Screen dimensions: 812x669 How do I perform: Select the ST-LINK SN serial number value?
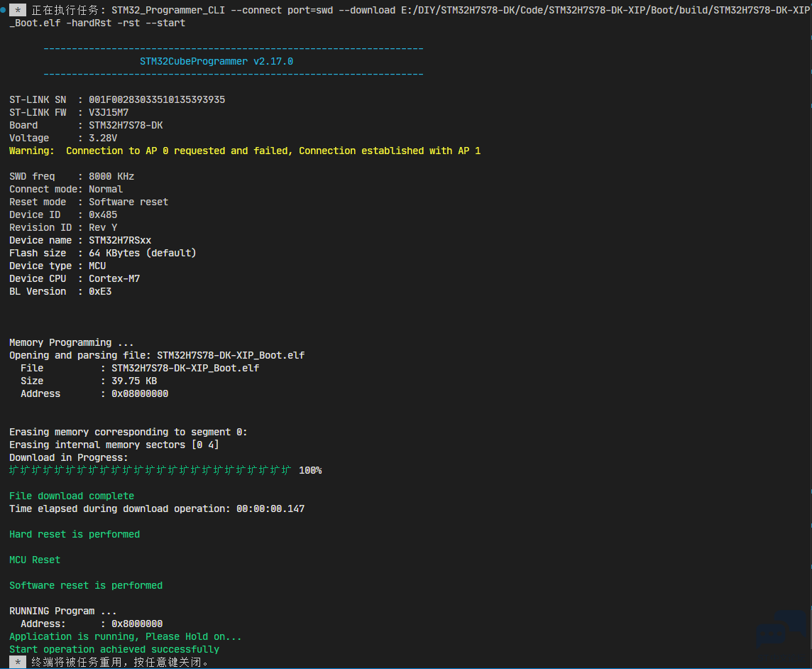click(x=157, y=99)
